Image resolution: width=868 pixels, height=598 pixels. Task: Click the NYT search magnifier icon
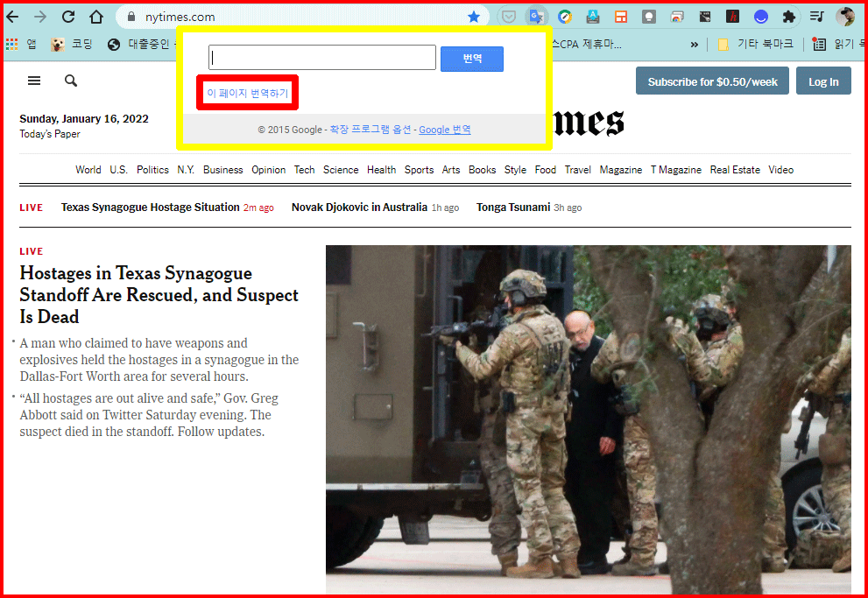71,81
